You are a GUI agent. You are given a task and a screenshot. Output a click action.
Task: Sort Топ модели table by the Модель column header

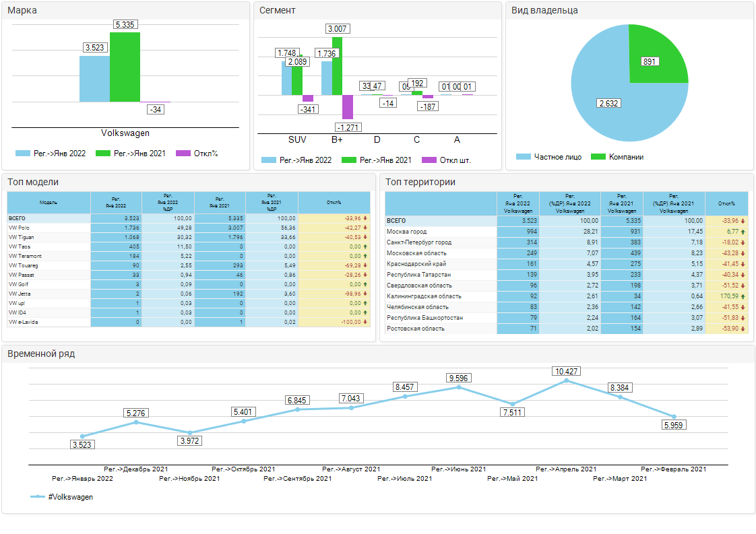tap(49, 202)
